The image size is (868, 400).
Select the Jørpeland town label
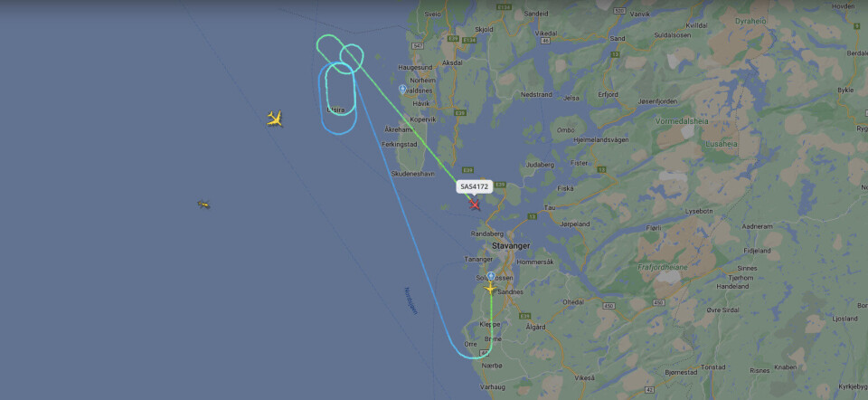[575, 224]
